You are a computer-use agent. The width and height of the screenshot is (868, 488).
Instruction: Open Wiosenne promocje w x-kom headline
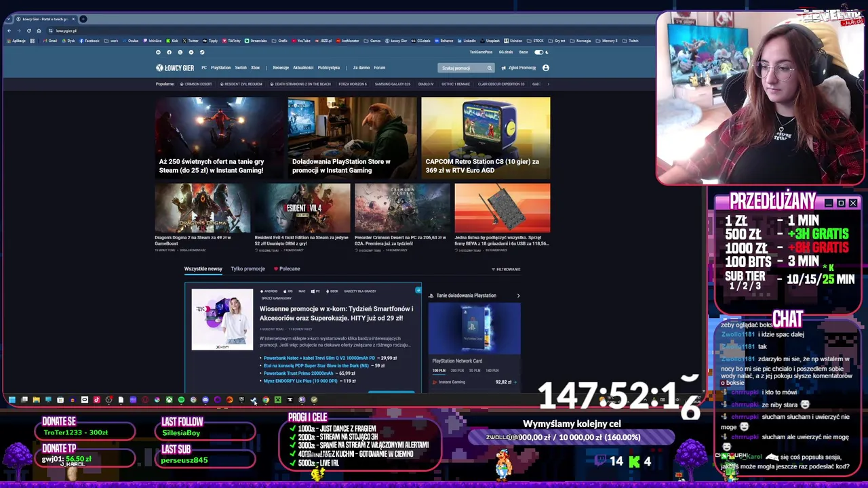click(x=336, y=313)
